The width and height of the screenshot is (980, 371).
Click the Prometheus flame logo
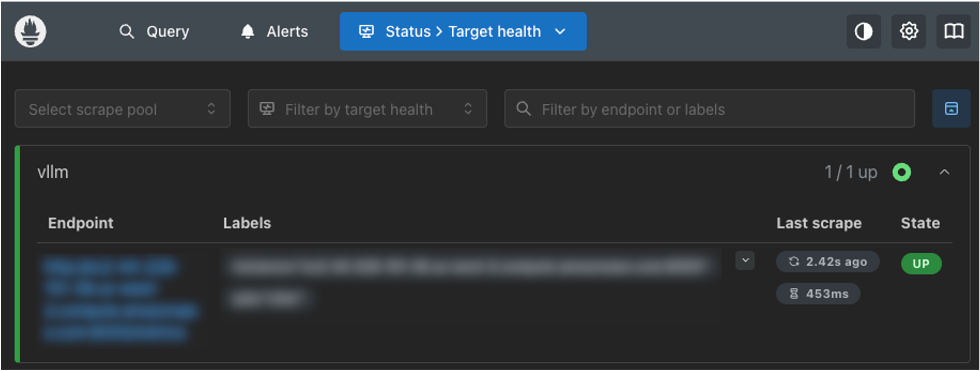pos(30,31)
